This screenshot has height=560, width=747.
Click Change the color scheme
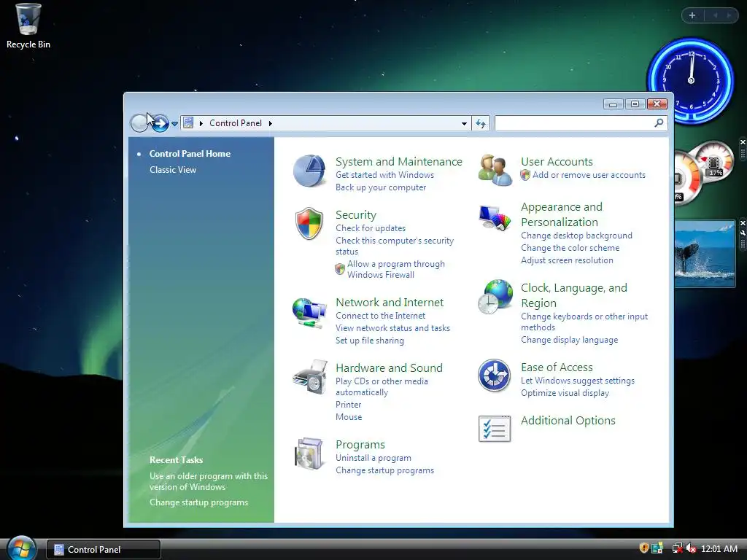tap(570, 248)
